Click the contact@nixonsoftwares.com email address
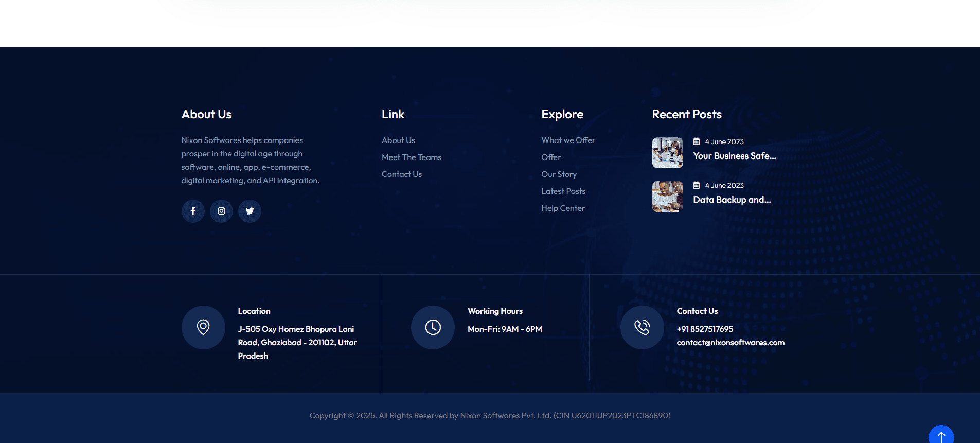 [730, 343]
